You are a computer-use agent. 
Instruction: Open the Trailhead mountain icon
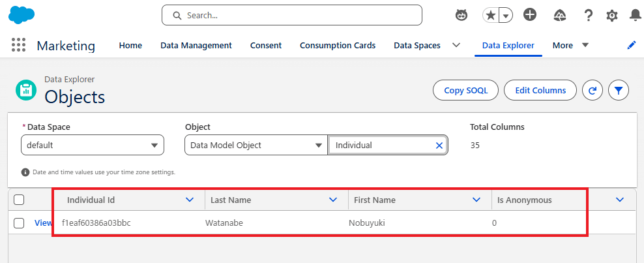coord(560,16)
